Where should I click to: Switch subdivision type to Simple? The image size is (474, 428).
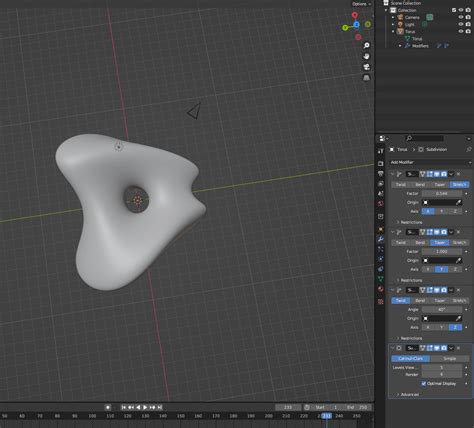coord(449,359)
